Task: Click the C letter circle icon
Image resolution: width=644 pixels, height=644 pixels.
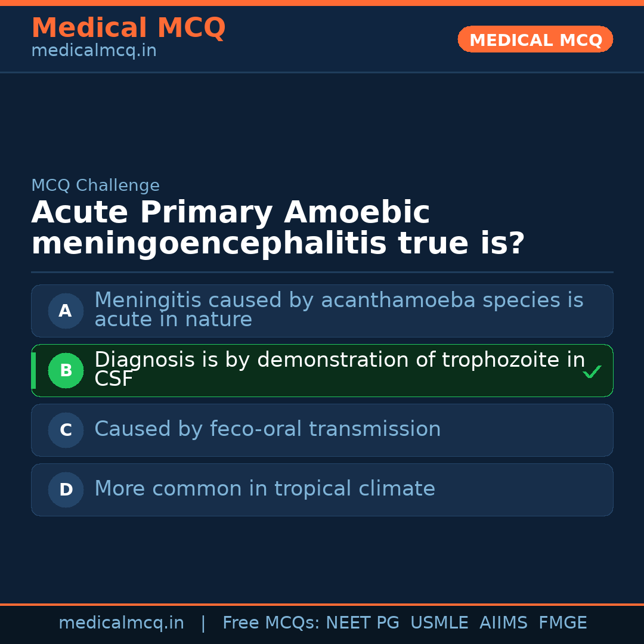Action: 66,430
